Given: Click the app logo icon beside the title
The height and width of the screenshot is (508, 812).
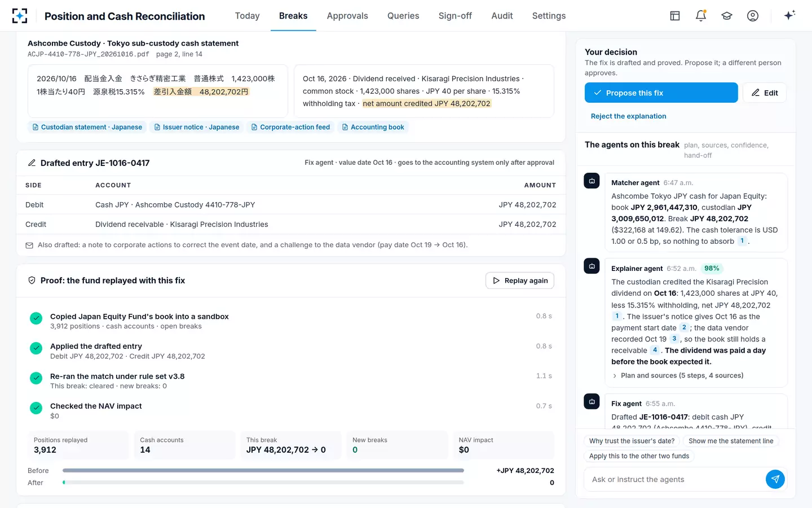Looking at the screenshot, I should (20, 16).
